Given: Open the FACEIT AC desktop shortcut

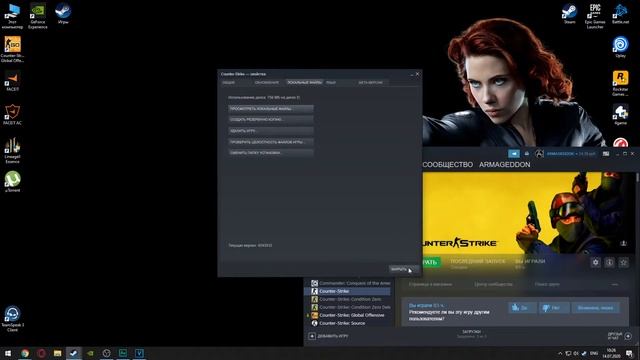Looking at the screenshot, I should (x=12, y=114).
